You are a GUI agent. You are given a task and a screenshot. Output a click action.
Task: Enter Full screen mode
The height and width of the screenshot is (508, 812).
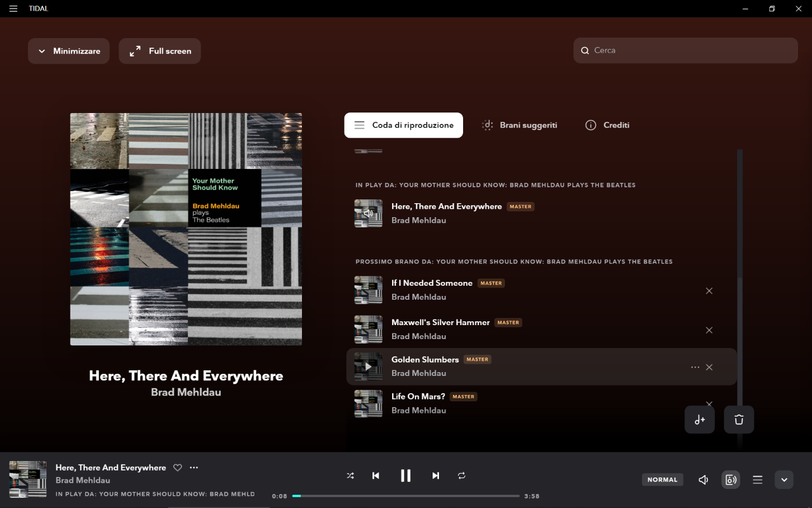click(160, 51)
